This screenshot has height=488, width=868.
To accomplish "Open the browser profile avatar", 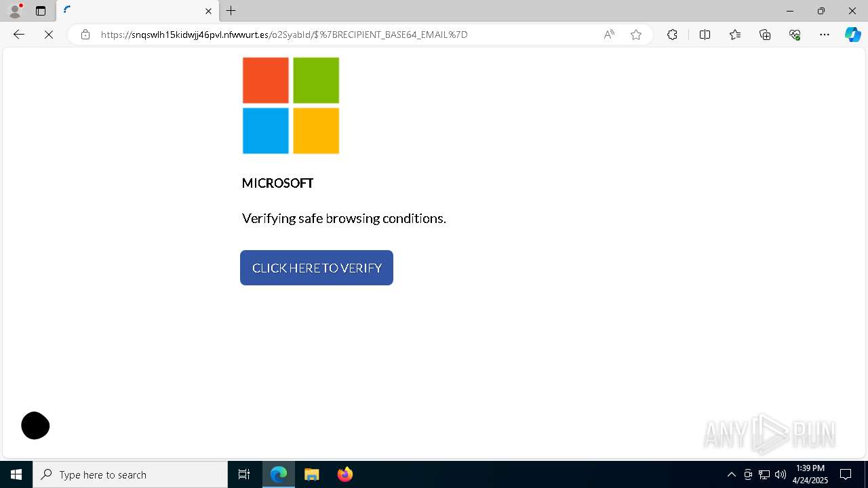I will 15,11.
